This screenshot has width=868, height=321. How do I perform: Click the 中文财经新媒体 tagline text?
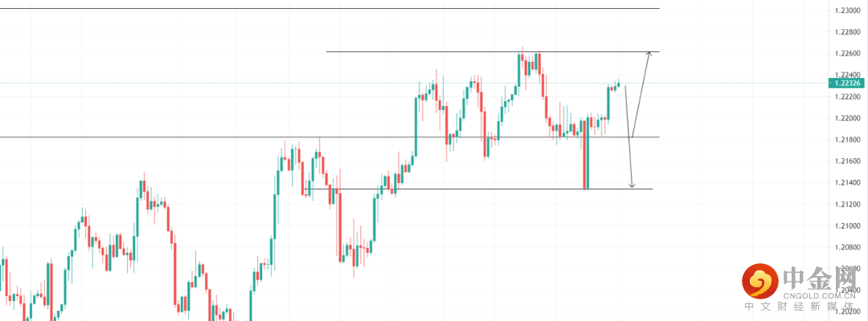(804, 307)
